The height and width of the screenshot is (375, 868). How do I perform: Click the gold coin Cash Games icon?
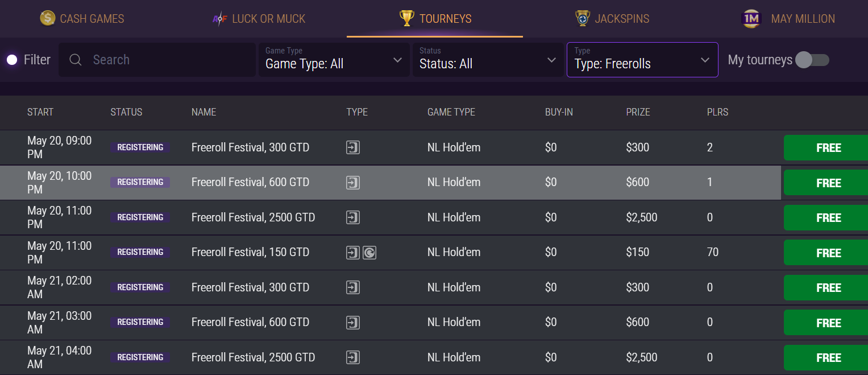tap(48, 18)
